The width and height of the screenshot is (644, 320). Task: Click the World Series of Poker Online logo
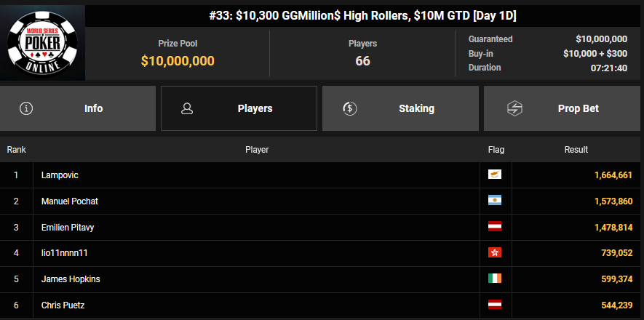click(x=42, y=43)
